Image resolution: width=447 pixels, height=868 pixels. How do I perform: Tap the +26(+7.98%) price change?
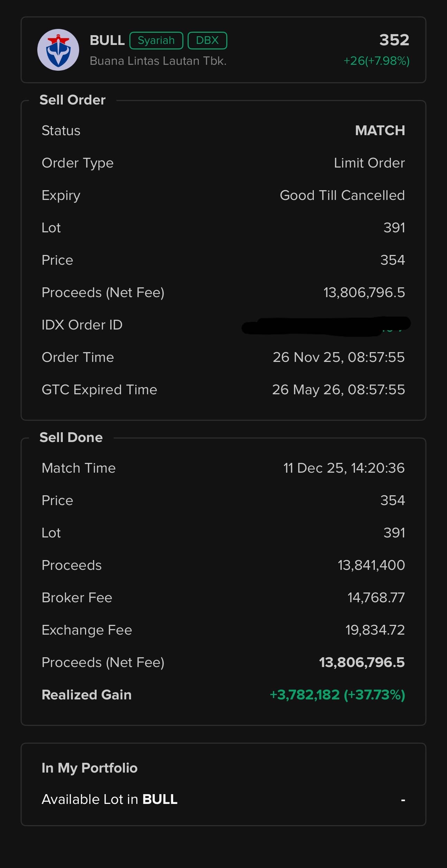coord(376,61)
